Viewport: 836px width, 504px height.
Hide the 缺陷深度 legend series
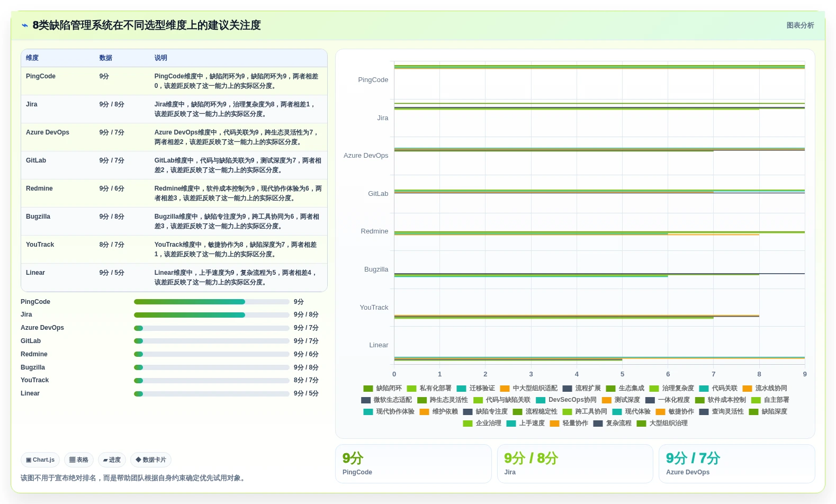pos(768,412)
